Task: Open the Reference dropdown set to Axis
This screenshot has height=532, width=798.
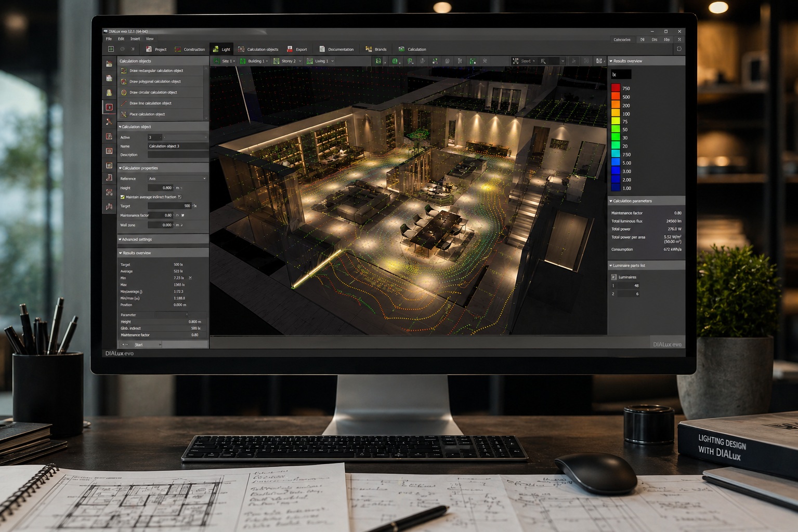Action: [x=177, y=179]
